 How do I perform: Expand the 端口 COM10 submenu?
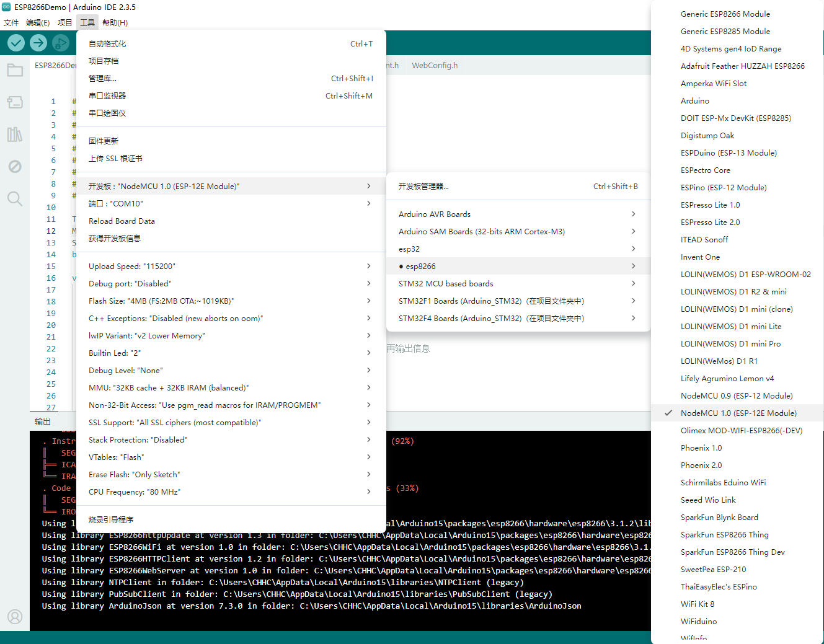[x=231, y=203]
